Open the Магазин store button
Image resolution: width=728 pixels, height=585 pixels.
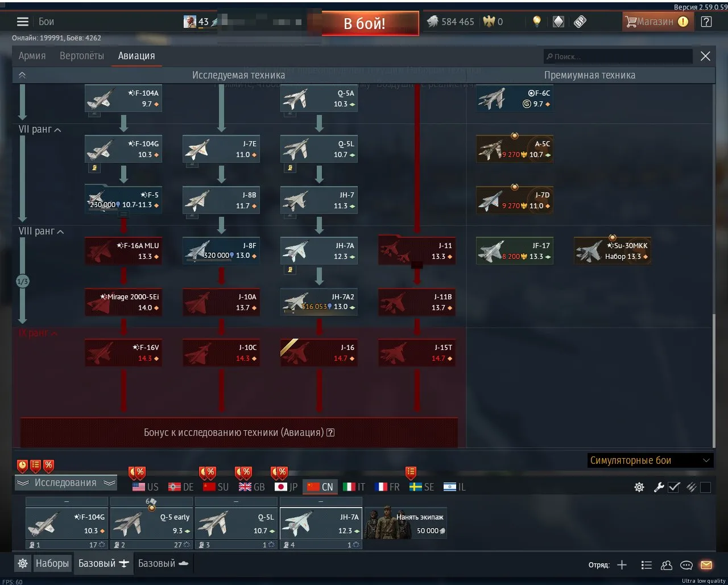[x=657, y=22]
